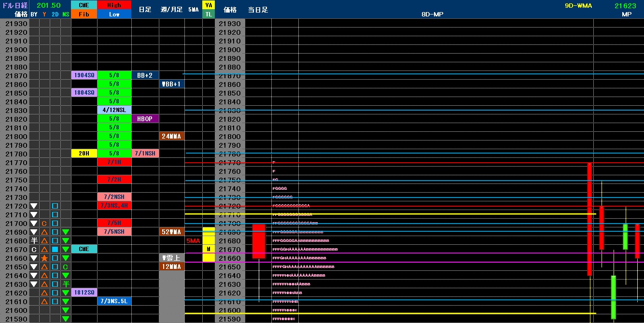This screenshot has width=644, height=323.
Task: Click the 9D-WMA label
Action: pyautogui.click(x=578, y=5)
